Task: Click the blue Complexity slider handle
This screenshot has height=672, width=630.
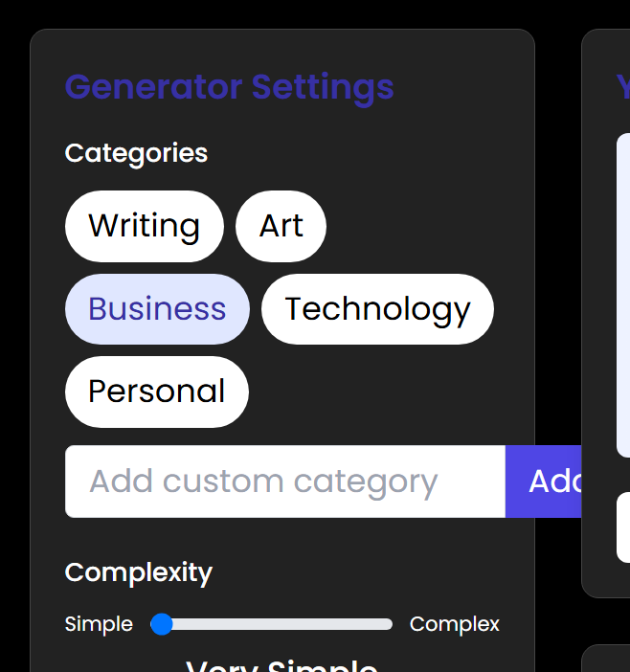Action: [x=162, y=624]
